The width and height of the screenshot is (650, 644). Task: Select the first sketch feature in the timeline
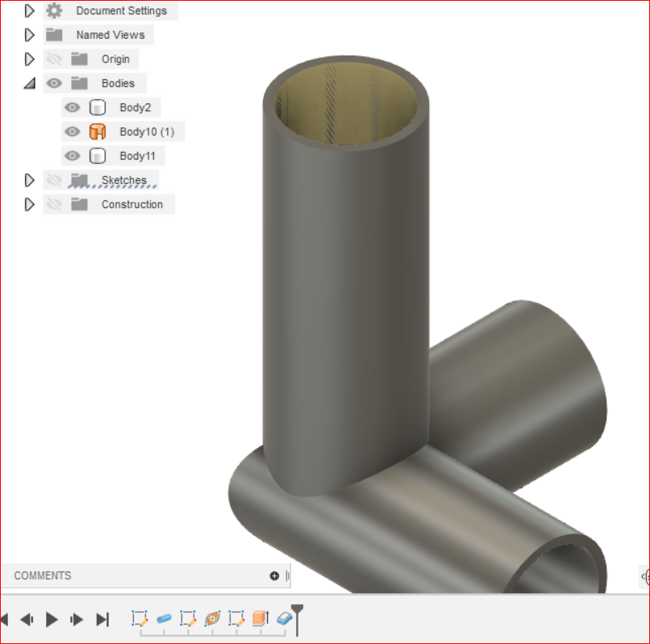pos(140,619)
